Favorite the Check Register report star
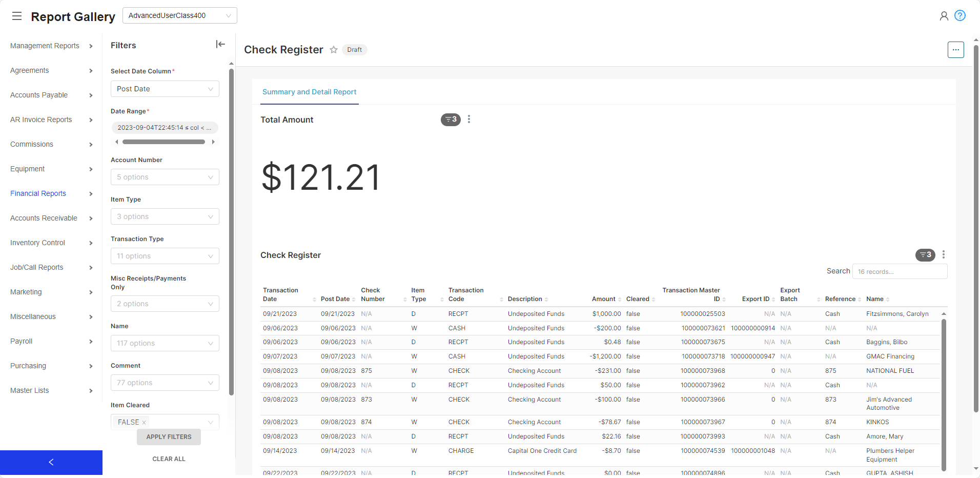 (x=334, y=50)
